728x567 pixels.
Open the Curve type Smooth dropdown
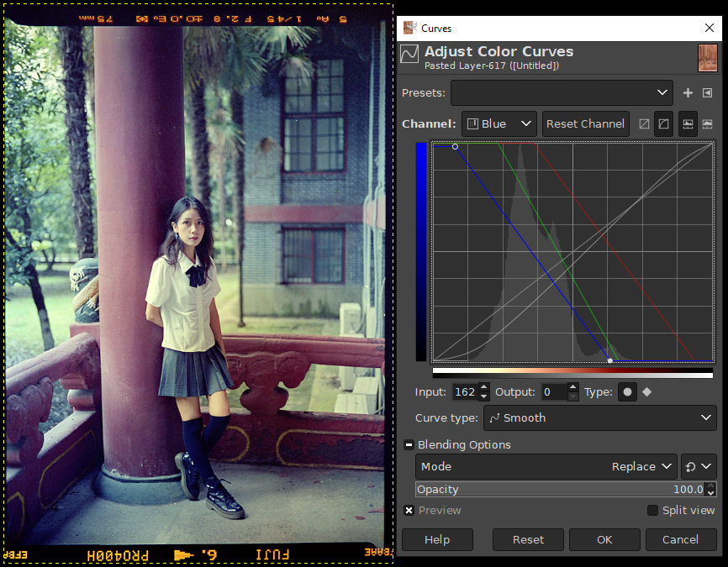(599, 417)
